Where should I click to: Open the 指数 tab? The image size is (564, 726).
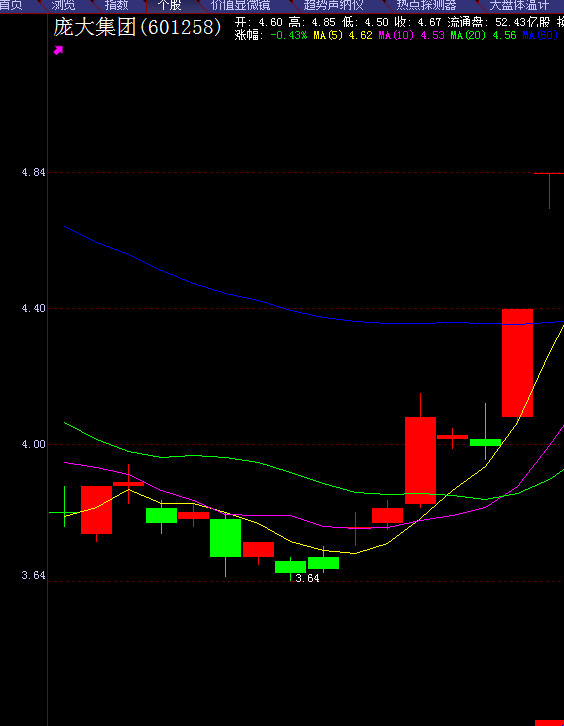point(117,6)
